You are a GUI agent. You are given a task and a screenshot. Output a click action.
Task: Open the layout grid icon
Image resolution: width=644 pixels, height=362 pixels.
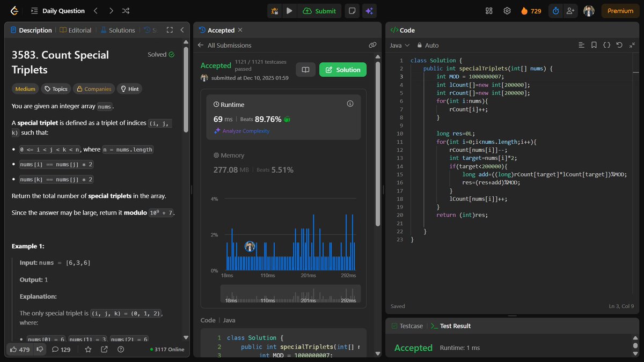pos(489,11)
